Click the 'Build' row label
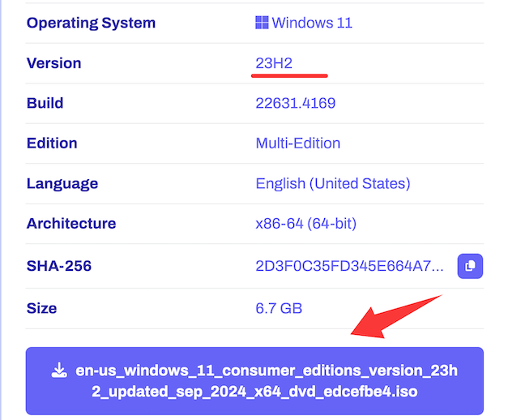508x420 pixels. (x=45, y=103)
